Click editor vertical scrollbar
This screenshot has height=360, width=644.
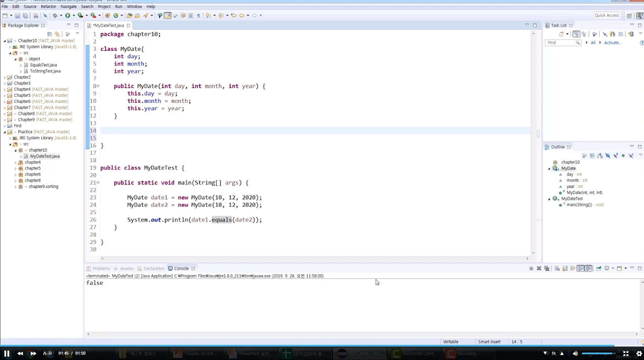534,143
